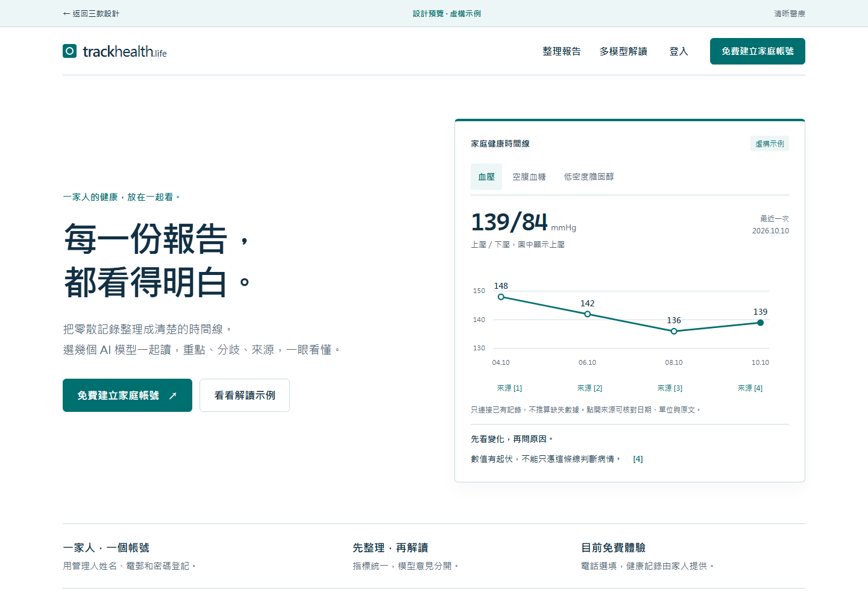This screenshot has width=868, height=603.
Task: Click 登入 to sign in
Action: pos(679,51)
